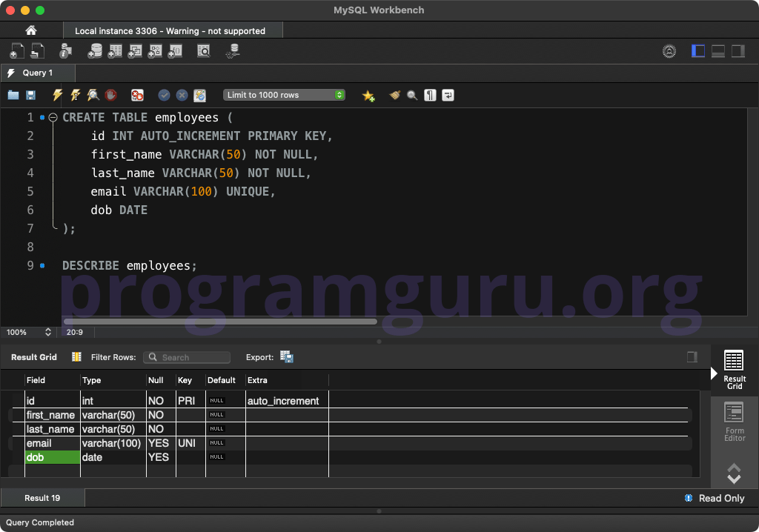Select the auto_increment cell
Screen dimensions: 759x532
[287, 401]
